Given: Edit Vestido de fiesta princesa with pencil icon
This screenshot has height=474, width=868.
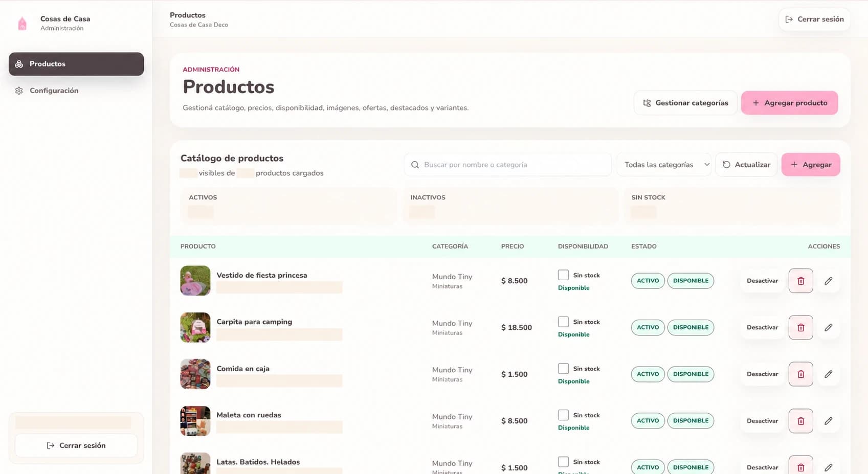Looking at the screenshot, I should point(828,281).
